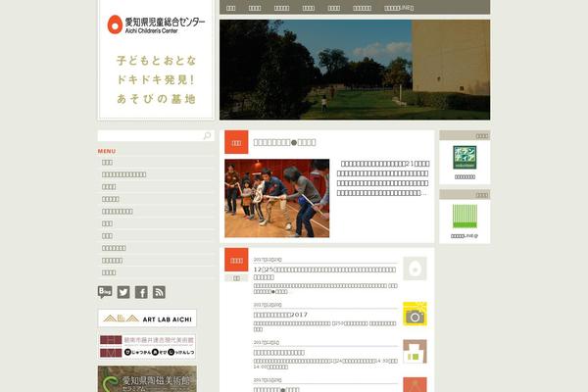This screenshot has width=588, height=392.
Task: Open the last entry under MENU
Action: pyautogui.click(x=109, y=272)
